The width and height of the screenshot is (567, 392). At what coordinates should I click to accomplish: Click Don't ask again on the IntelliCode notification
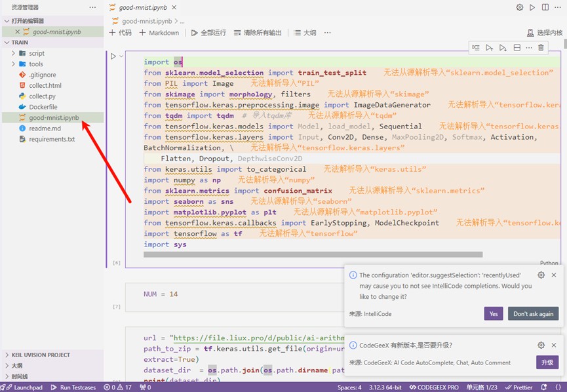[534, 313]
